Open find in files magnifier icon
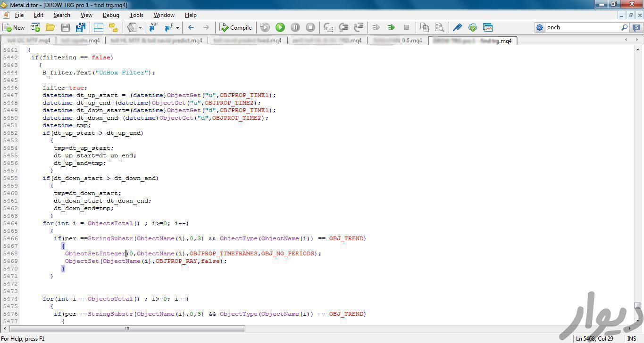Screen dimensions: 644x343 (x=440, y=27)
